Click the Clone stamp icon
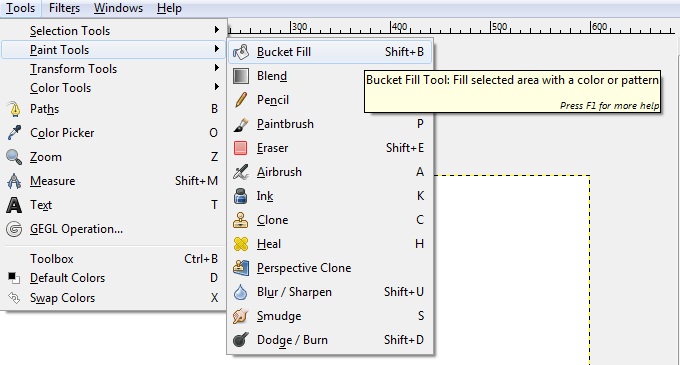Image resolution: width=680 pixels, height=365 pixels. point(241,220)
